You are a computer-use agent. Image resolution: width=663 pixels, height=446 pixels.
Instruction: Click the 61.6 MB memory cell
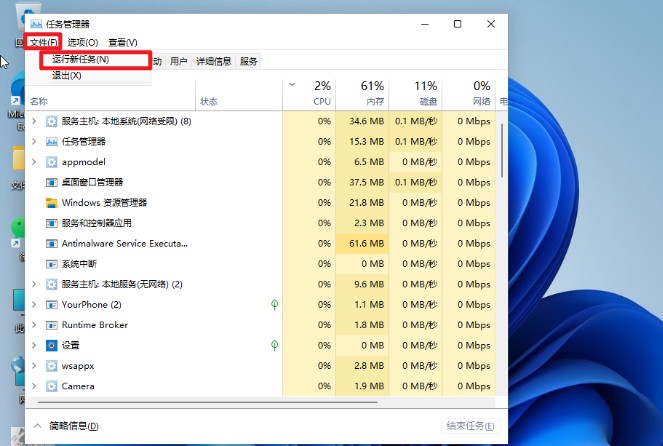(x=362, y=244)
